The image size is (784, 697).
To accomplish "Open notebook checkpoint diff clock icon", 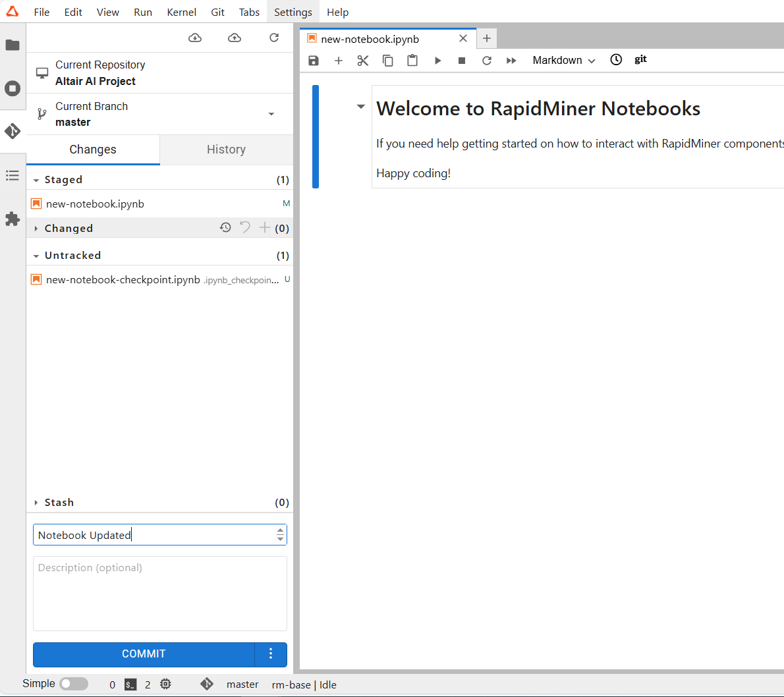I will point(616,59).
